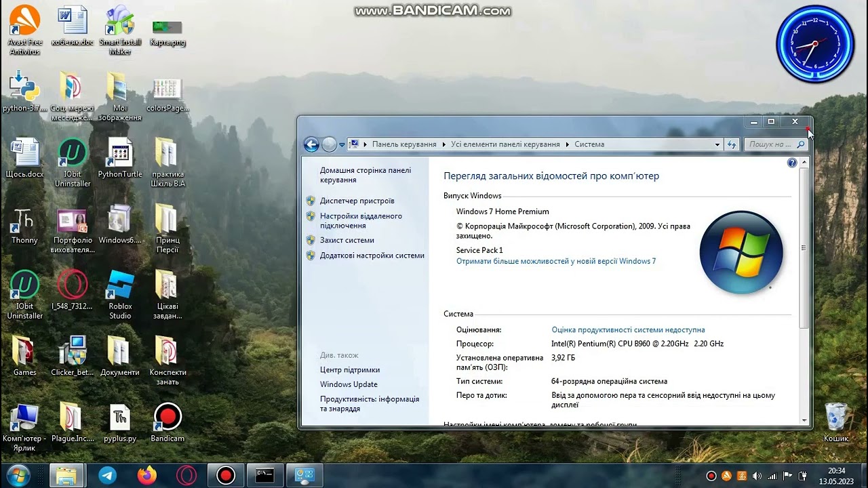
Task: Open the Соц. мережі месенджери folder
Action: (x=72, y=96)
